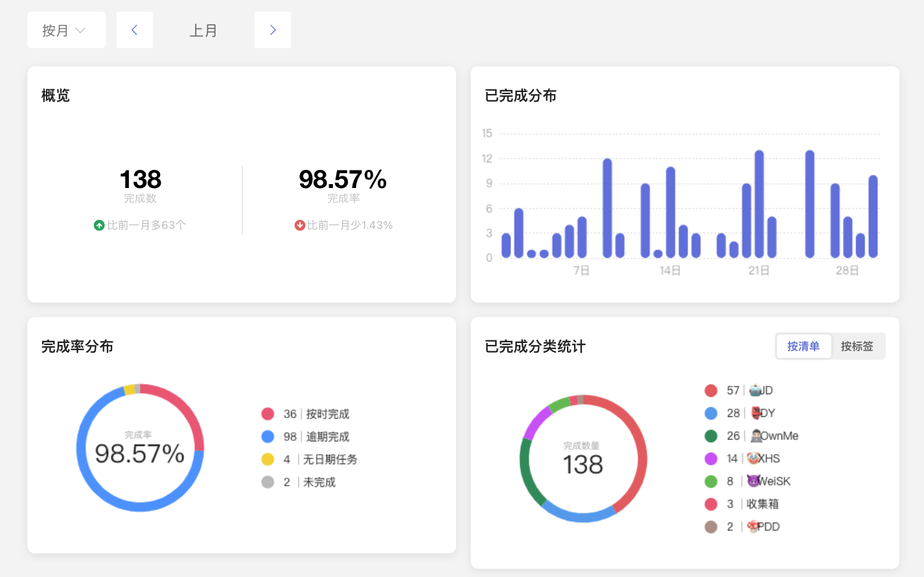Click the OwnMe list emoji icon
The height and width of the screenshot is (577, 924).
(x=756, y=436)
